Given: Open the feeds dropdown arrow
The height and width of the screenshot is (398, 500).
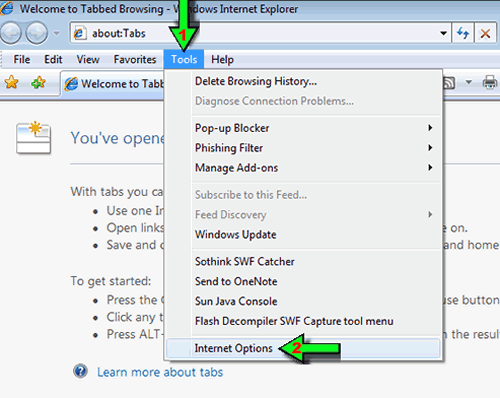Looking at the screenshot, I should click(469, 82).
